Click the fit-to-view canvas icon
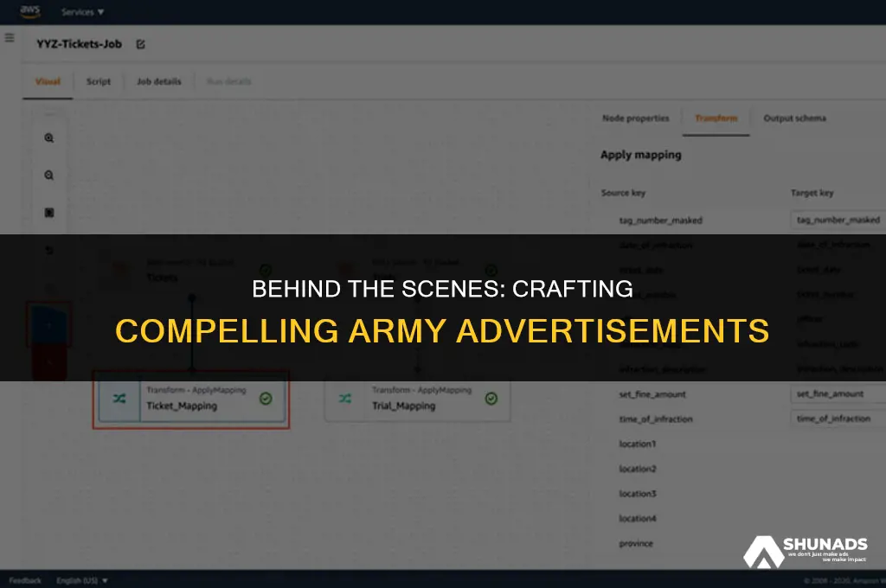This screenshot has height=588, width=886. pyautogui.click(x=49, y=213)
